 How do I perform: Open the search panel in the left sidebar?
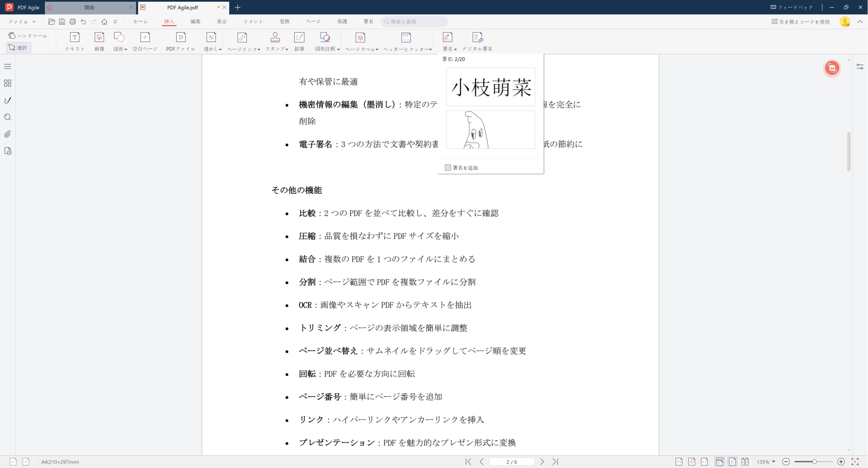coord(7,117)
